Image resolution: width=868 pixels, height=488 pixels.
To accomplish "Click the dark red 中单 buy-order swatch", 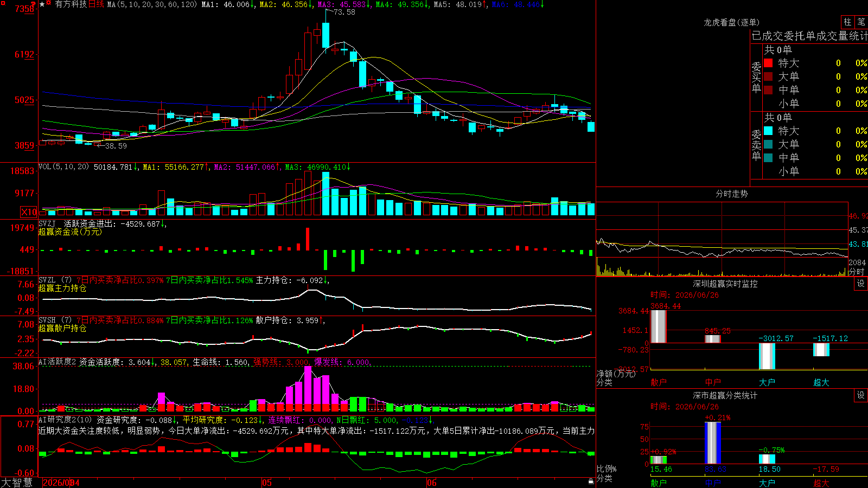I will click(768, 90).
